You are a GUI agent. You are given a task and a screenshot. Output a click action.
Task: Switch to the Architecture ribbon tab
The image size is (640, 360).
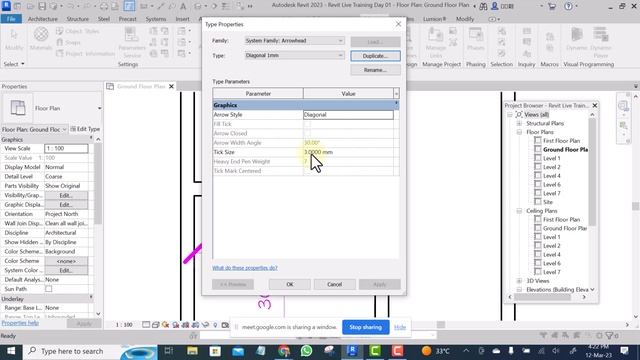42,19
